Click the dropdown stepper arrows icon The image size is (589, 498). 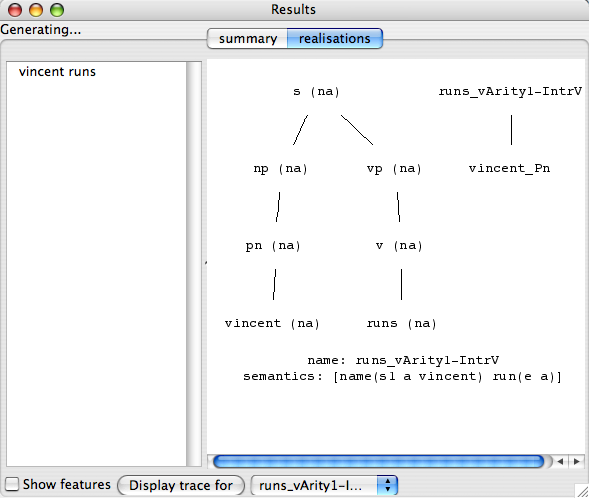tap(387, 485)
